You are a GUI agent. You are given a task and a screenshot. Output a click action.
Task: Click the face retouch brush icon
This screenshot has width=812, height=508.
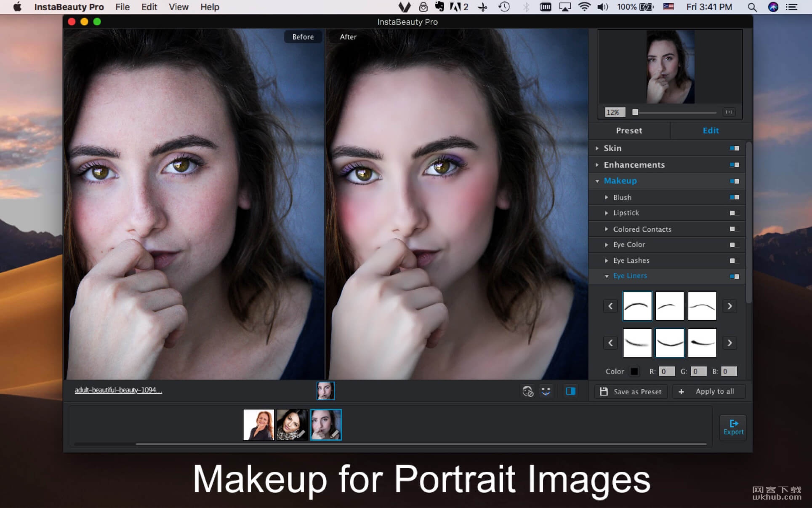tap(528, 391)
